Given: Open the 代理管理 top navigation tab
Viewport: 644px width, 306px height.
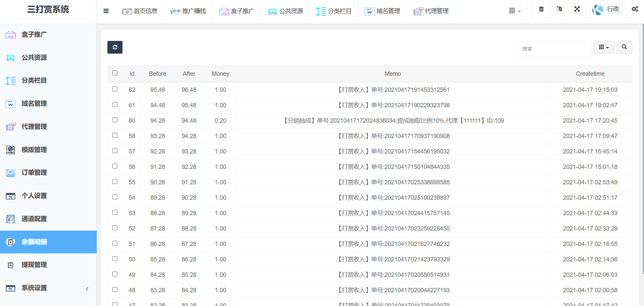Looking at the screenshot, I should click(x=431, y=11).
